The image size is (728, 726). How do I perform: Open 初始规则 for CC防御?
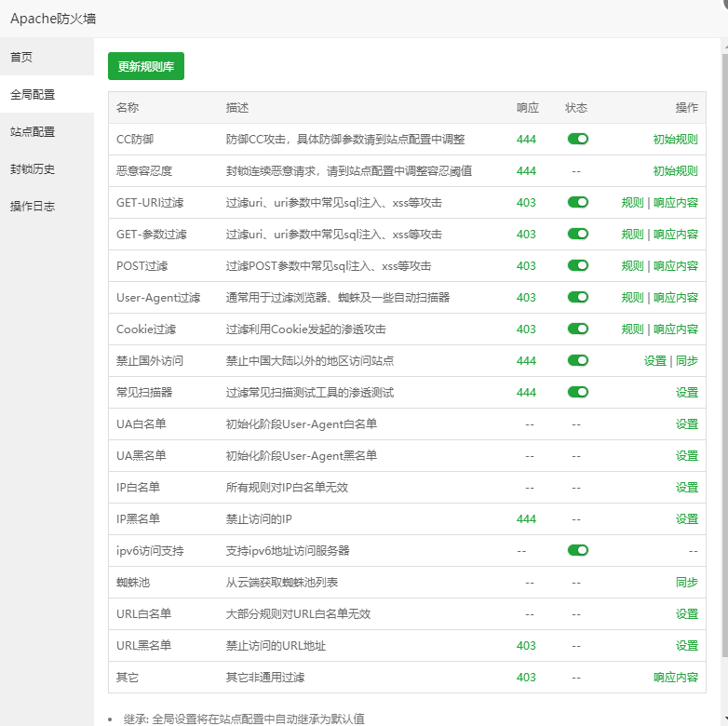coord(675,140)
